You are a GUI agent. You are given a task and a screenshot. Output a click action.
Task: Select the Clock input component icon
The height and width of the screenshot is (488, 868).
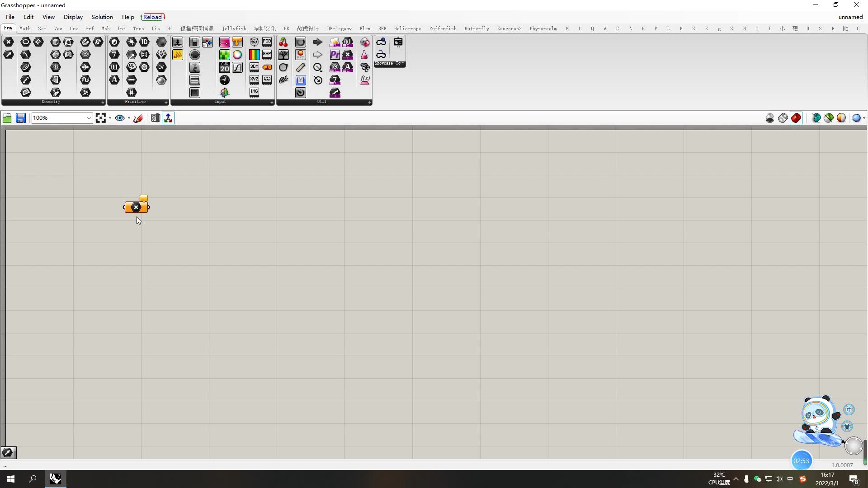point(225,80)
